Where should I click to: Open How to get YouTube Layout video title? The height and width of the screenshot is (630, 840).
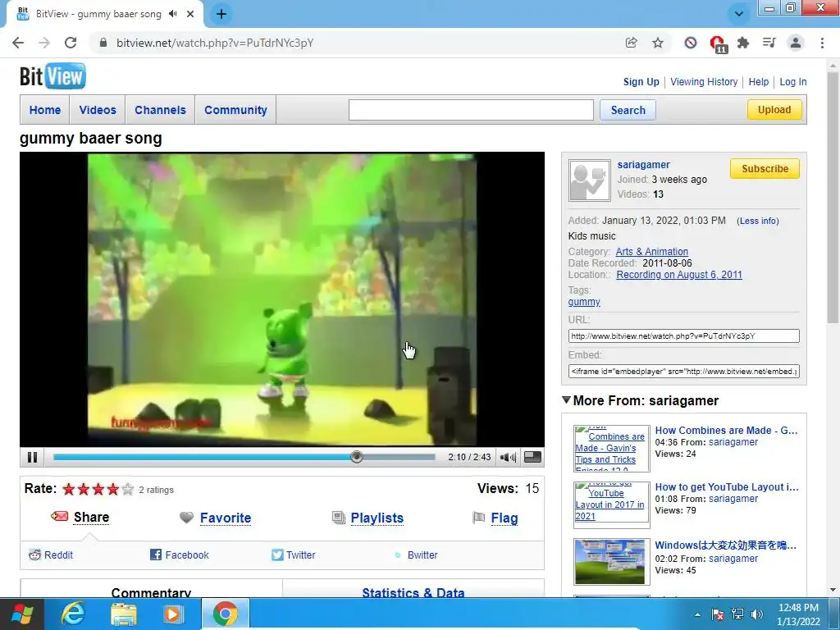727,487
